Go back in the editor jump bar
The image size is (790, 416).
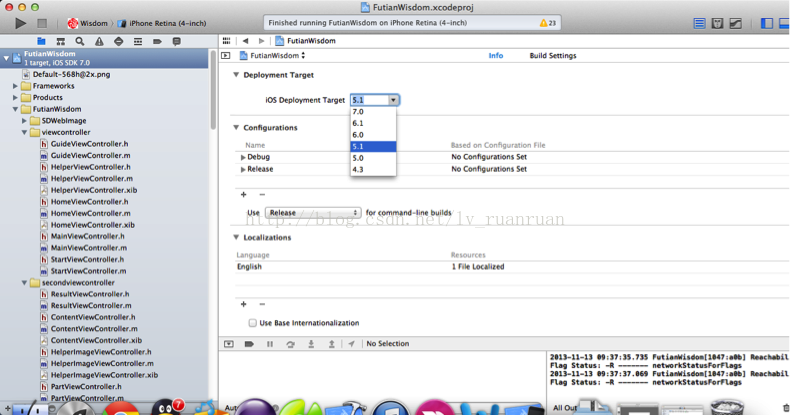click(245, 41)
